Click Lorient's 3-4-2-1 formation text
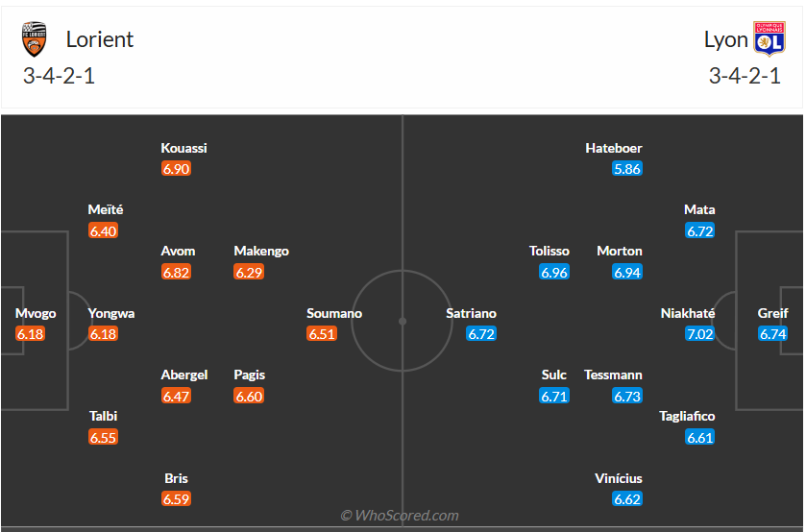806x532 pixels. (x=59, y=77)
